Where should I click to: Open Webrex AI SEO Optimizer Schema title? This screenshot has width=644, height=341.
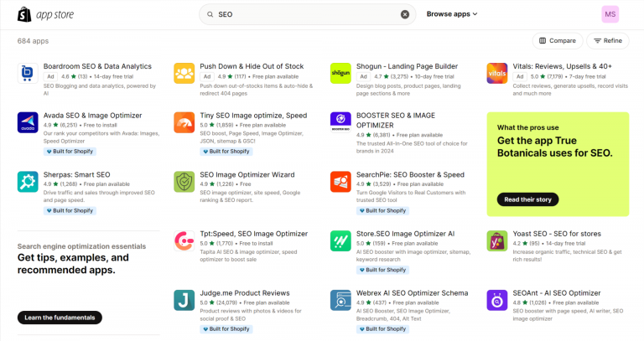pos(412,293)
